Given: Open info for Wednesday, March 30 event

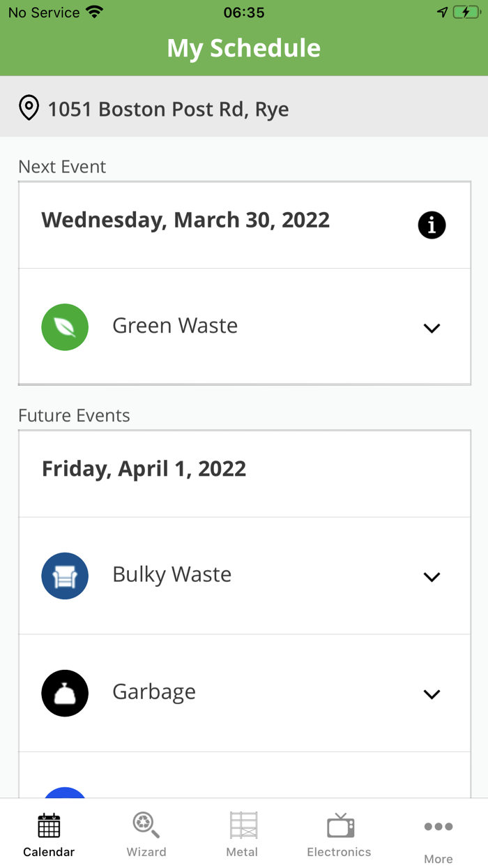Looking at the screenshot, I should click(x=432, y=225).
